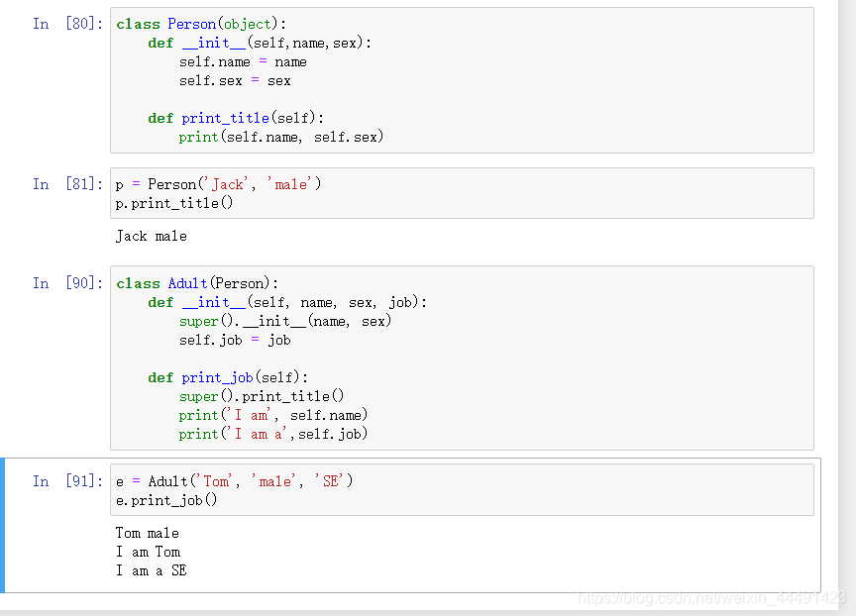The height and width of the screenshot is (616, 856).
Task: Select the 'In [80]:' prompt label
Action: [x=67, y=24]
